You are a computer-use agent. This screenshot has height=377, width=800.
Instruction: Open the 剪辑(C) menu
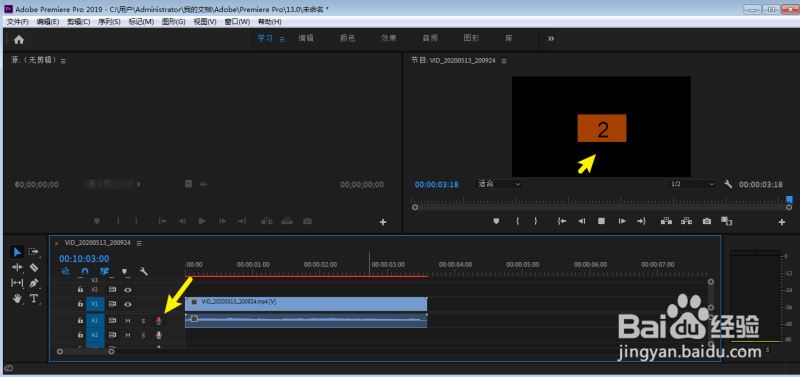tap(79, 22)
